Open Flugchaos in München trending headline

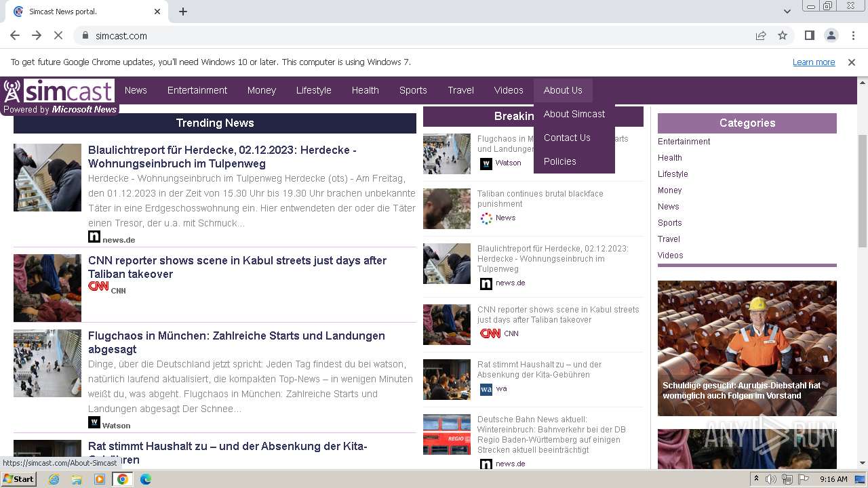(237, 342)
